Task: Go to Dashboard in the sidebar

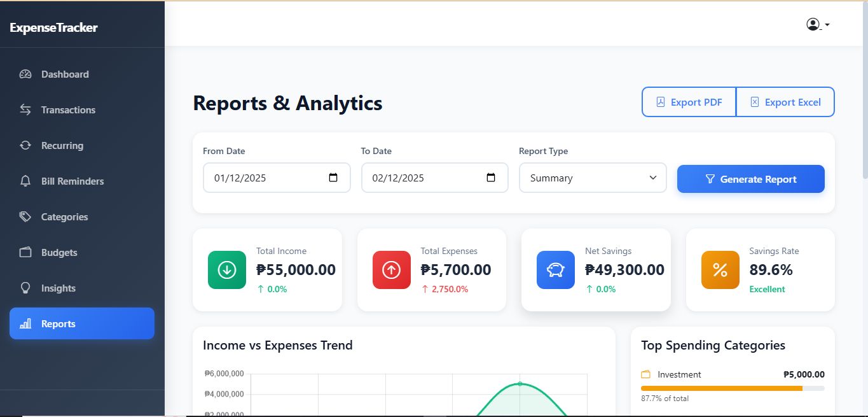Action: click(x=82, y=74)
